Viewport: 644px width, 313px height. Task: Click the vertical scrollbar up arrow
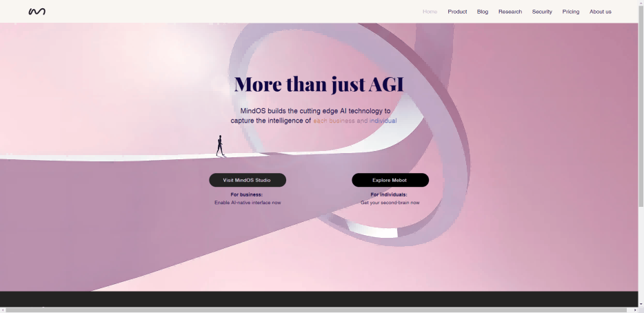coord(641,3)
